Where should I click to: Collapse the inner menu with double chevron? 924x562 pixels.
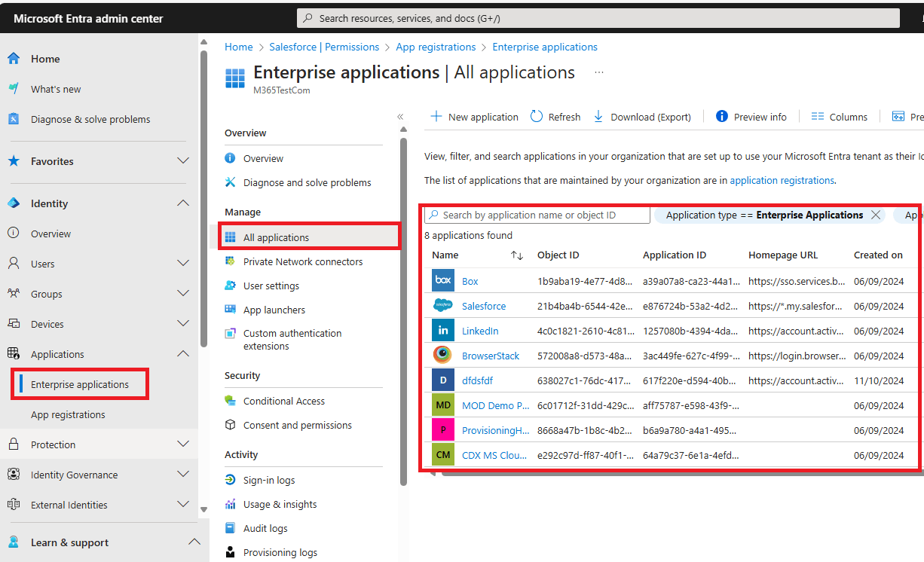400,116
